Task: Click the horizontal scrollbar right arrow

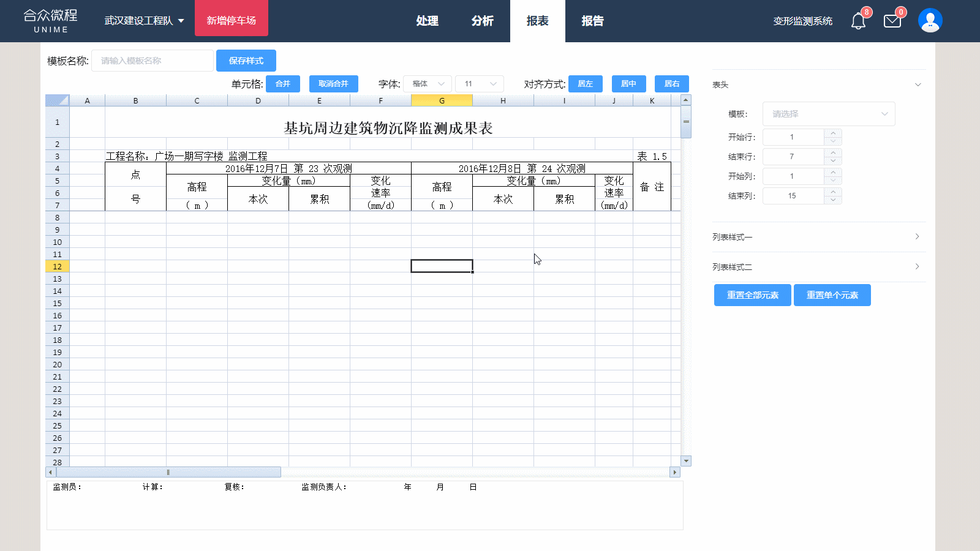Action: tap(674, 472)
